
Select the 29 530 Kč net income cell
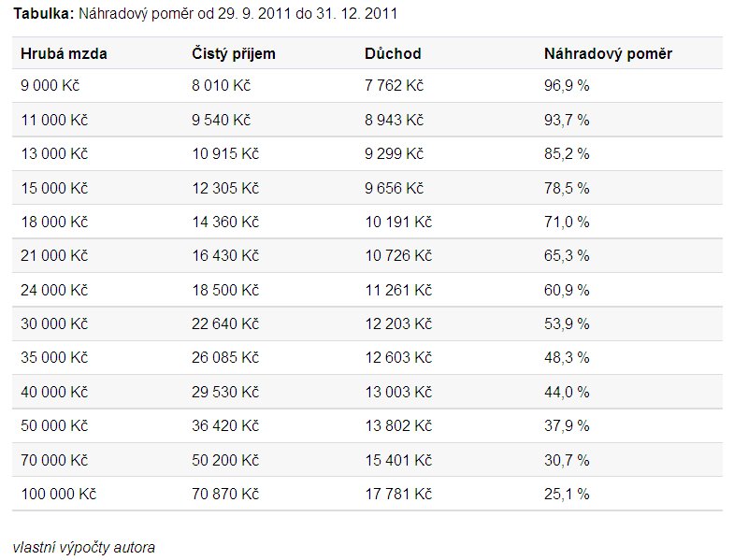point(224,392)
